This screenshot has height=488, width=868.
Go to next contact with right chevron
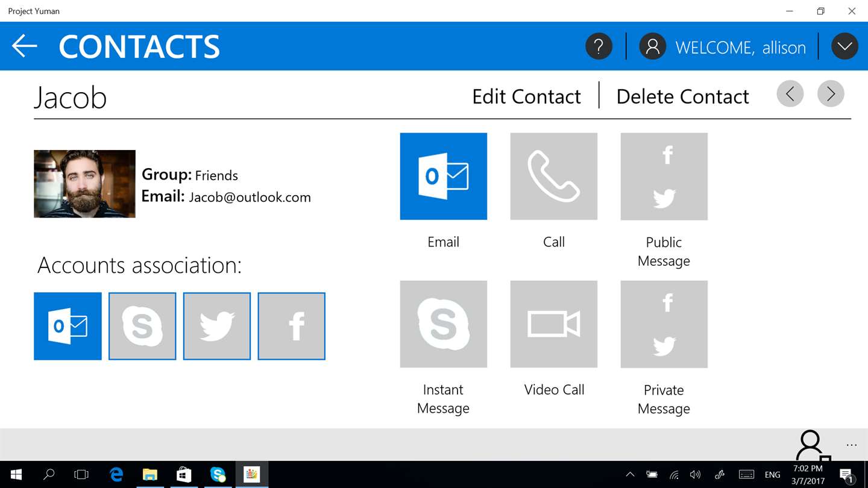point(831,94)
